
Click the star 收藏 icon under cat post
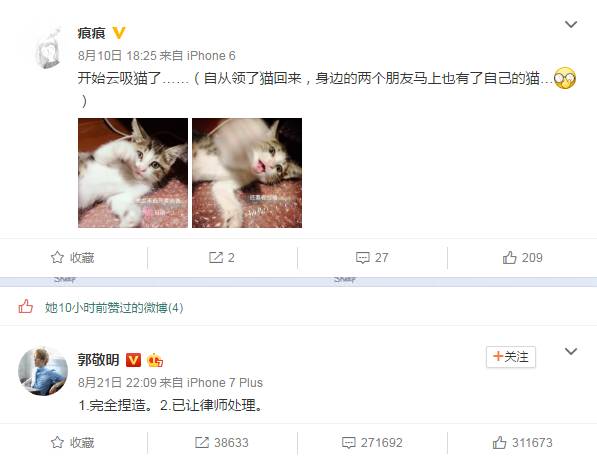coord(57,257)
